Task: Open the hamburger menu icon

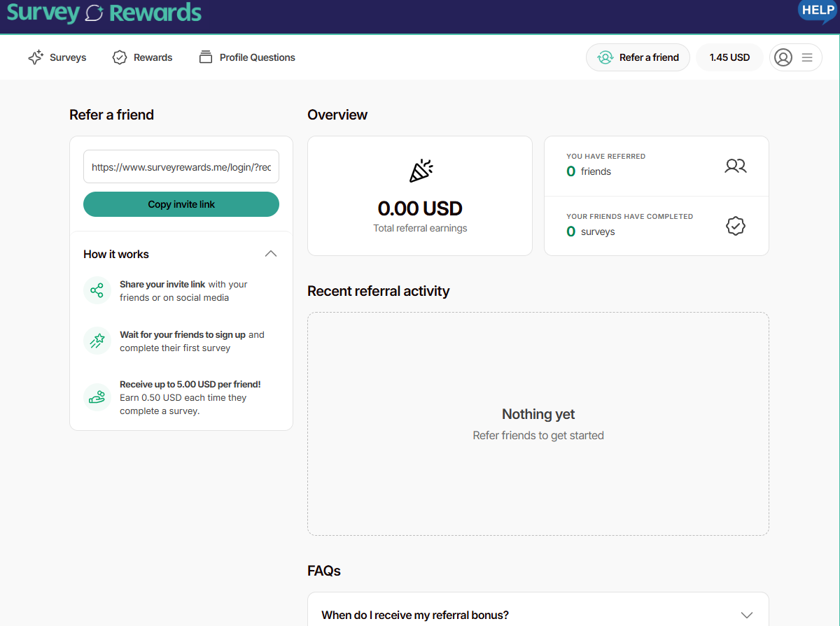Action: [x=807, y=57]
